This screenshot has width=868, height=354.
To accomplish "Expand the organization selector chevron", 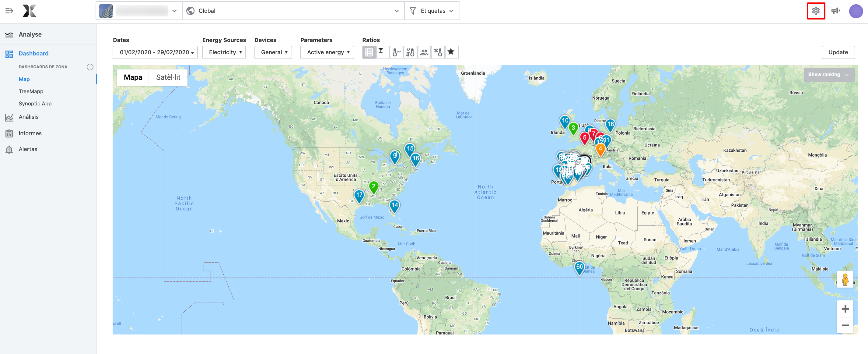I will tap(174, 11).
